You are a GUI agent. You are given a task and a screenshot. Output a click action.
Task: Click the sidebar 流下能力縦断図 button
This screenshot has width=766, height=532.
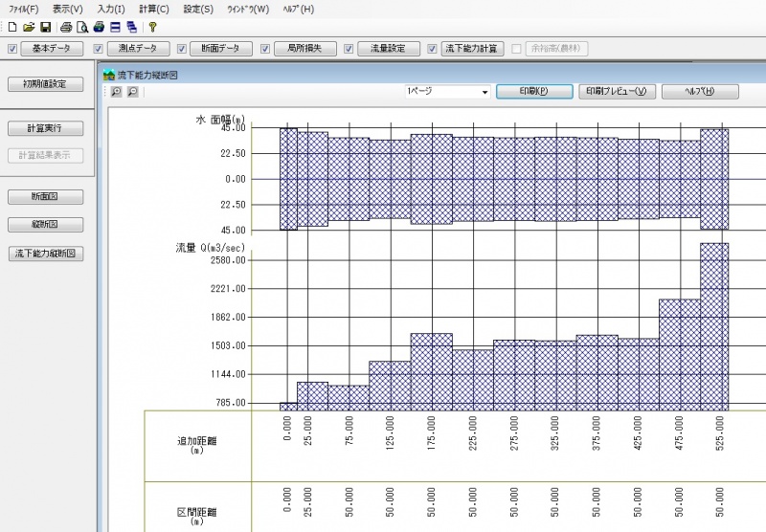(x=45, y=254)
